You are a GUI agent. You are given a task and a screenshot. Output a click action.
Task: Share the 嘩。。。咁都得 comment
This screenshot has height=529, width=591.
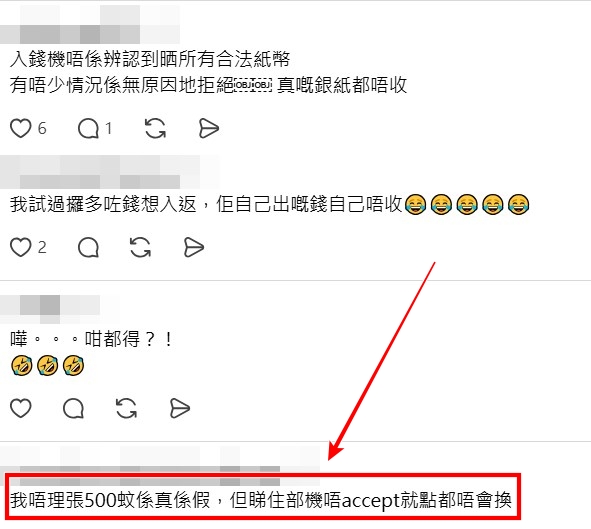pyautogui.click(x=180, y=408)
